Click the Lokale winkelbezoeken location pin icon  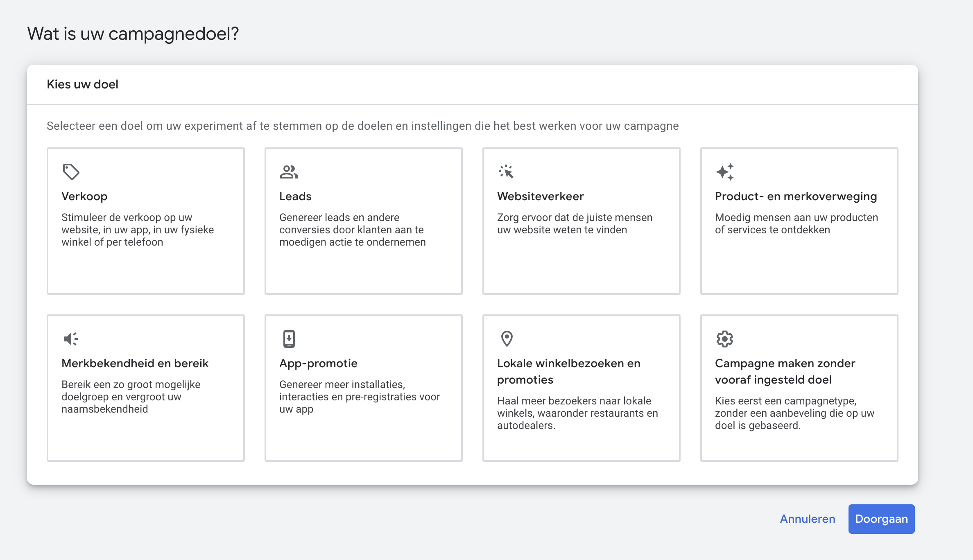point(507,339)
